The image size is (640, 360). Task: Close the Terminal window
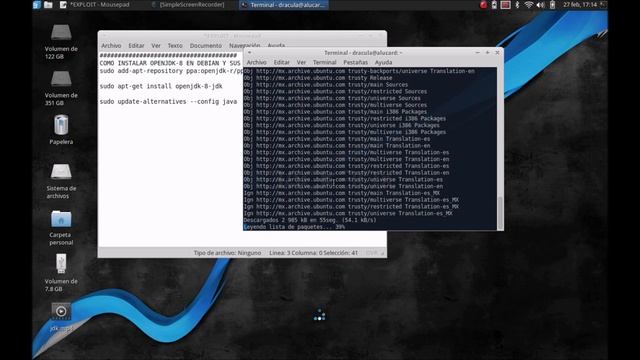click(497, 53)
